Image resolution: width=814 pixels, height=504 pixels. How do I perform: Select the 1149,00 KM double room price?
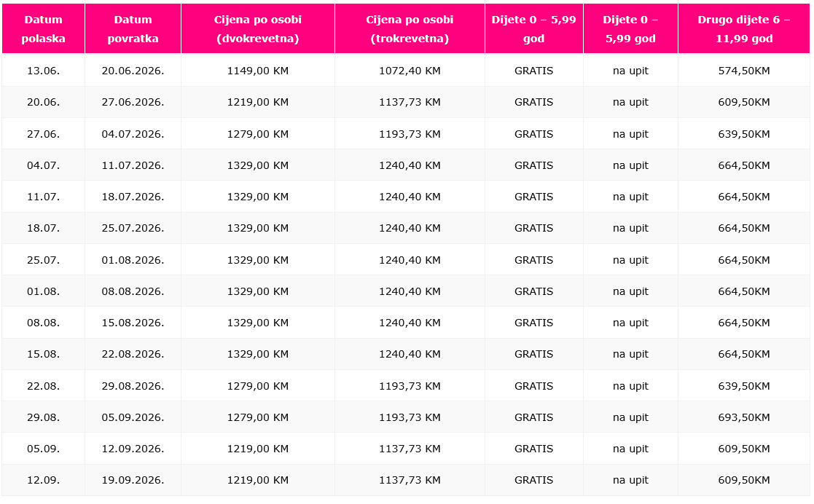[x=258, y=71]
